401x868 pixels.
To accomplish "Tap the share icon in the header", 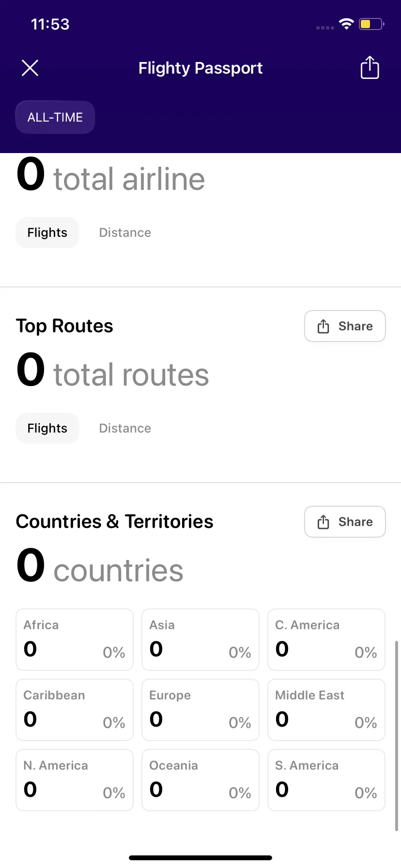I will (x=370, y=67).
